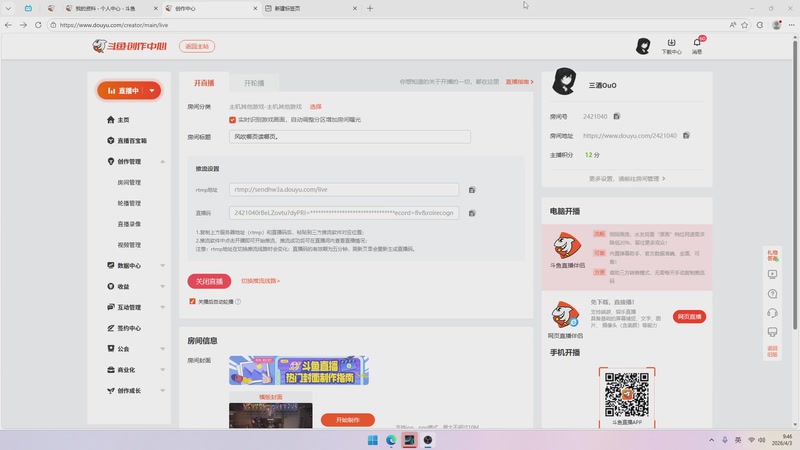Toggle 关播后自动轮播 checkbox
The image size is (800, 450).
pyautogui.click(x=192, y=302)
